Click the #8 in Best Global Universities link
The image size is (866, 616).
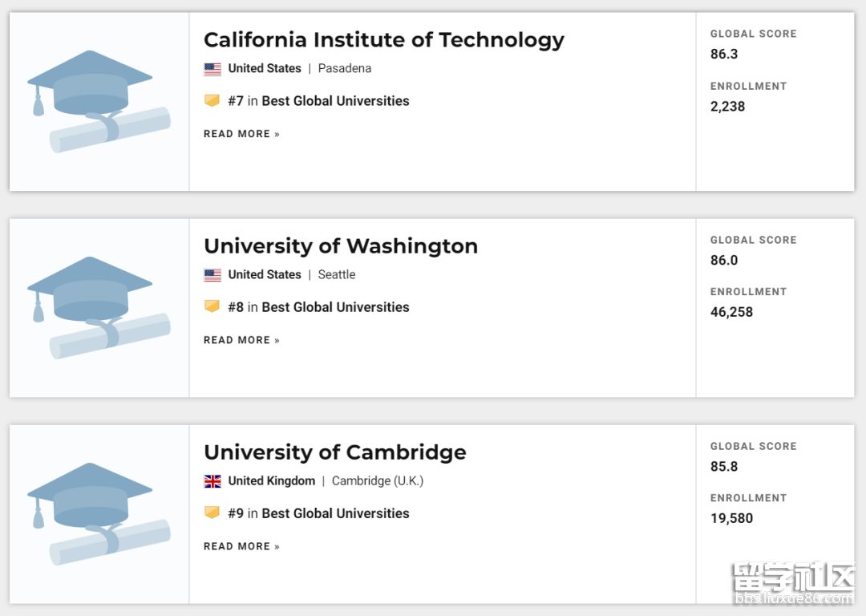pyautogui.click(x=318, y=307)
